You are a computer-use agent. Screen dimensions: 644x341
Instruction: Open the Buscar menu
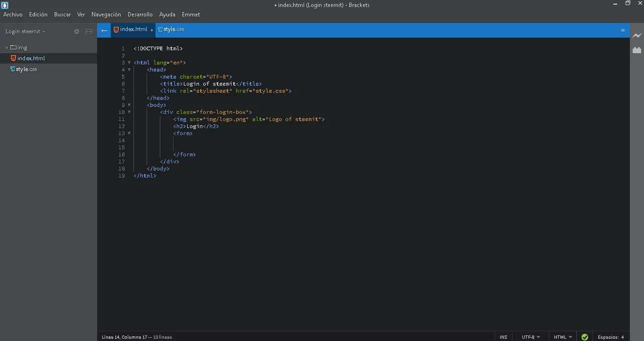pos(62,15)
